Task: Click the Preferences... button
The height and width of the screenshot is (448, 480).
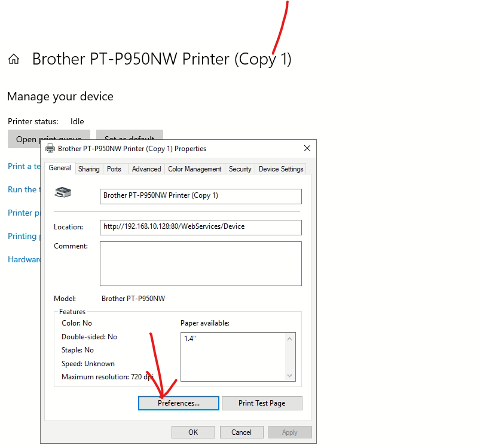Action: (179, 403)
